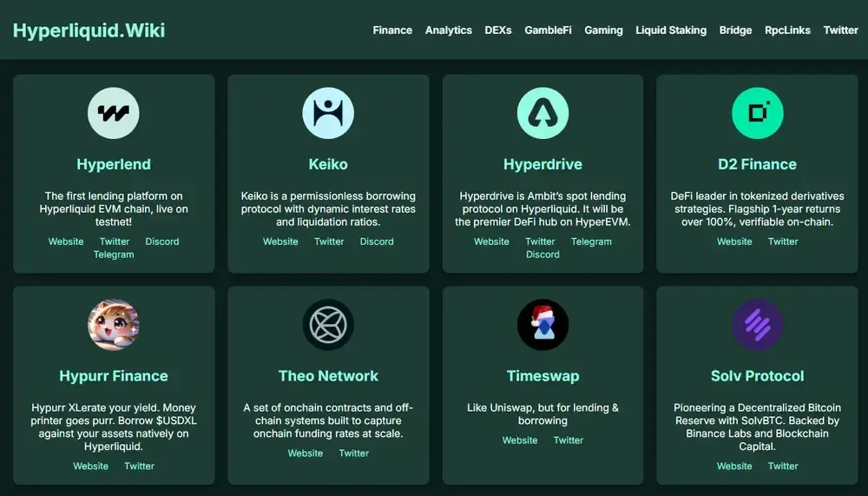The width and height of the screenshot is (868, 496).
Task: Open Hyperlend's Twitter link
Action: tap(115, 241)
